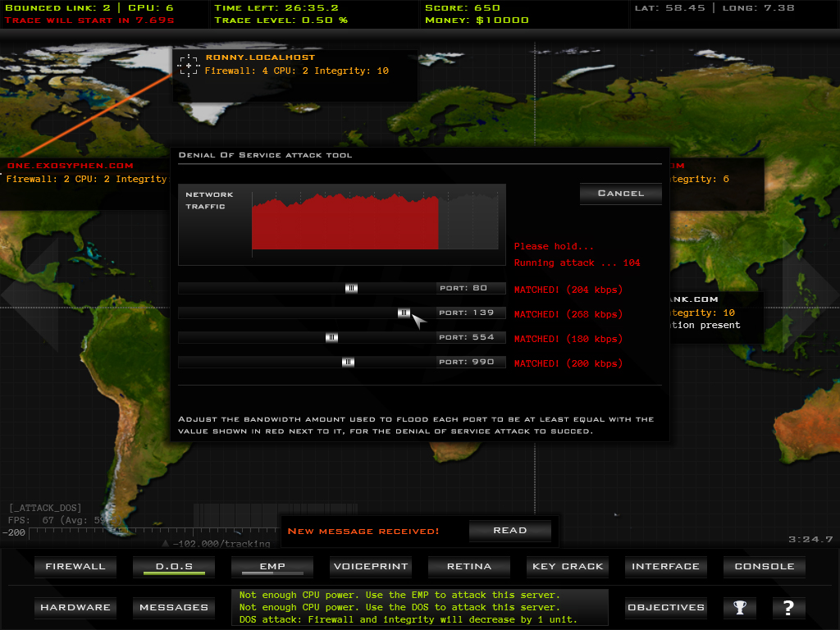The image size is (840, 630).
Task: Select the D.O.S attack tool
Action: (174, 567)
